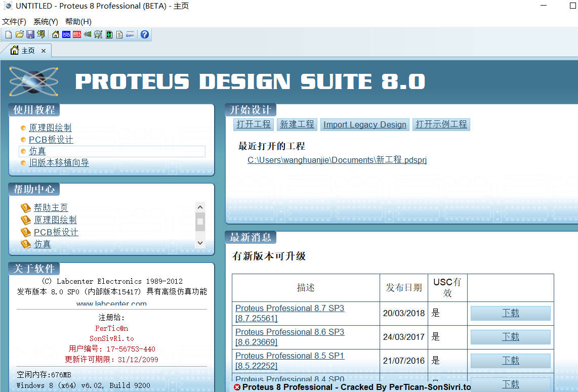Click release date 20/03/2018 cell
This screenshot has height=392, width=578.
pos(404,313)
